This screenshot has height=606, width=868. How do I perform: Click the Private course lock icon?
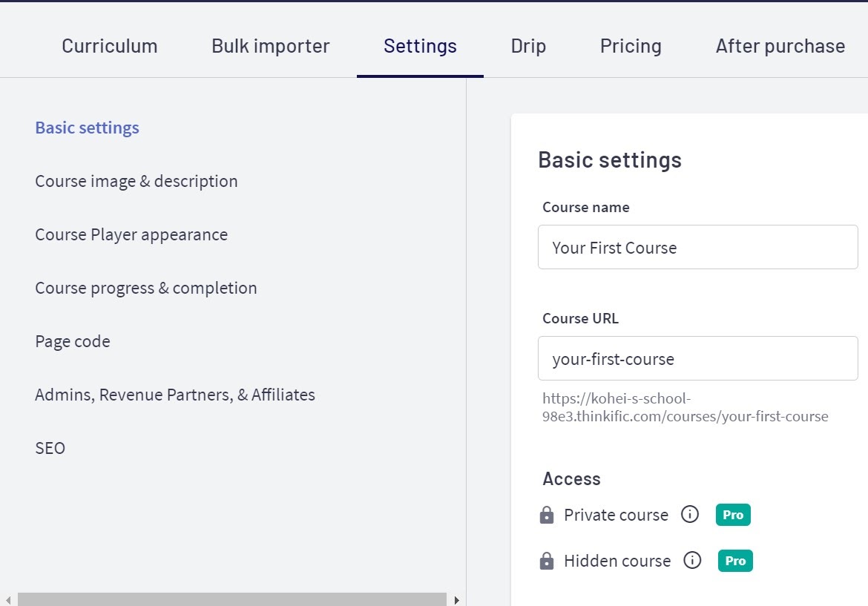click(547, 515)
